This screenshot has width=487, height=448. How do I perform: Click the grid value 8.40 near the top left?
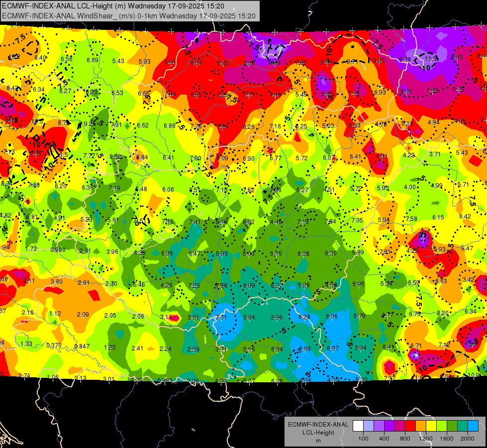click(40, 58)
